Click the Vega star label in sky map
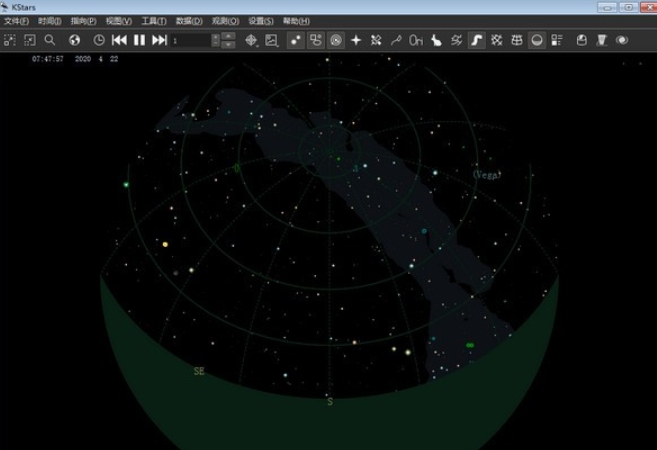Image resolution: width=657 pixels, height=450 pixels. pos(487,174)
